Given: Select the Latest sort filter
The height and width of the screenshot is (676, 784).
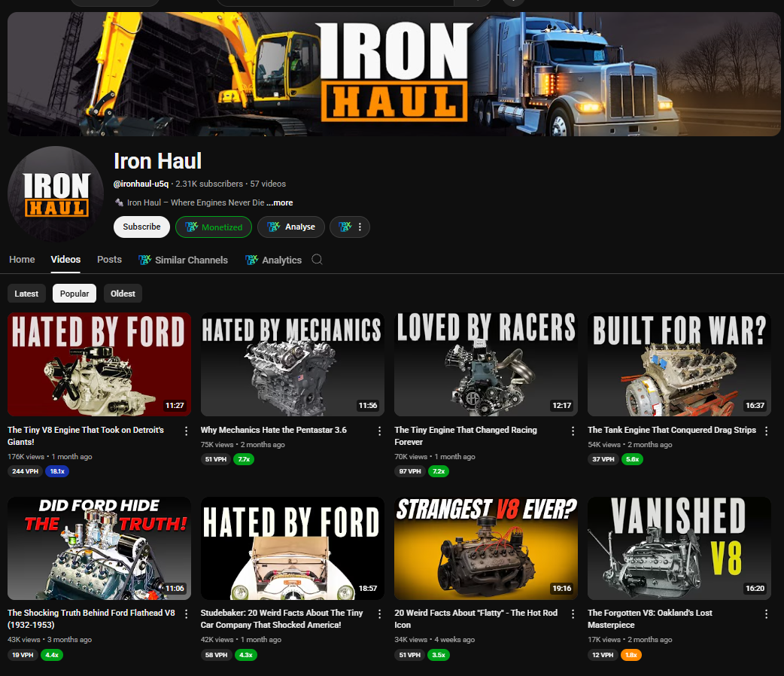Looking at the screenshot, I should pyautogui.click(x=26, y=294).
